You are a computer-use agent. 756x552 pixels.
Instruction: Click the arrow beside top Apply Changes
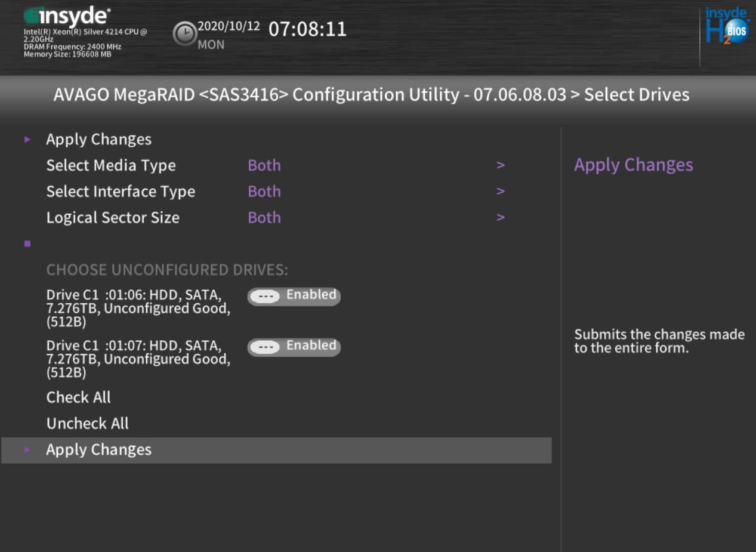click(27, 140)
